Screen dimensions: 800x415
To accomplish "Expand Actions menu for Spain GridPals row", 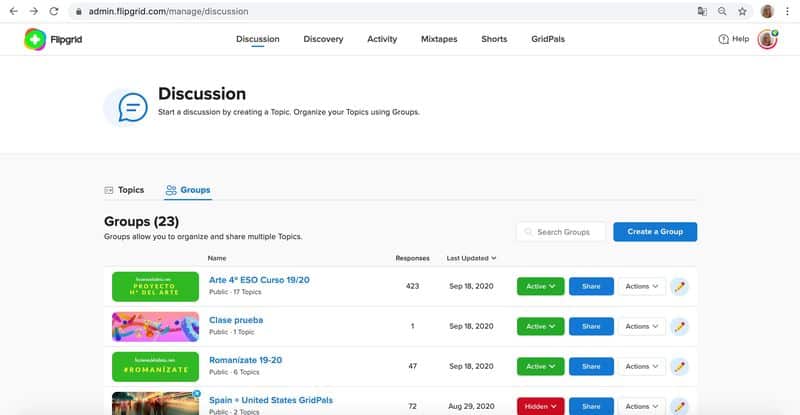I will 642,406.
